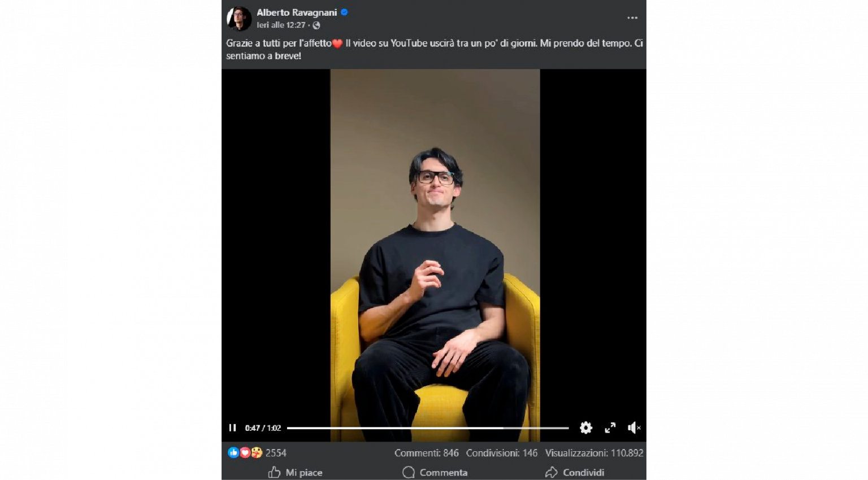This screenshot has height=480, width=868.
Task: Click the public globe privacy icon
Action: pyautogui.click(x=316, y=25)
